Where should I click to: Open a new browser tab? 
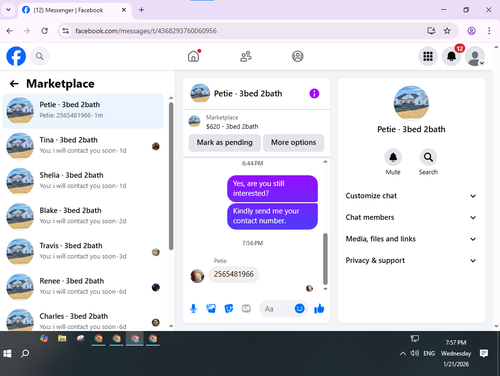[141, 10]
